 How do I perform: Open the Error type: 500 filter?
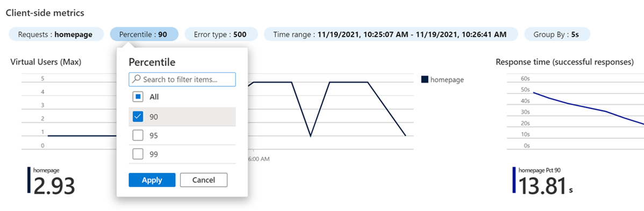221,34
